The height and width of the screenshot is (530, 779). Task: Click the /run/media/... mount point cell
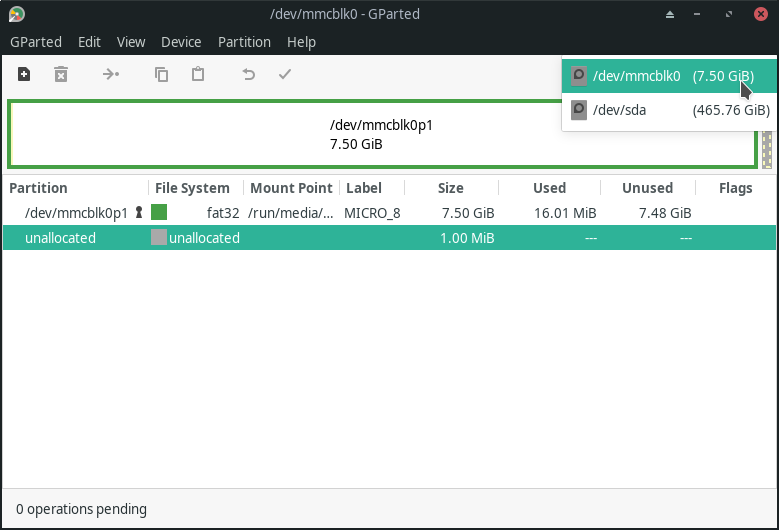(x=291, y=213)
